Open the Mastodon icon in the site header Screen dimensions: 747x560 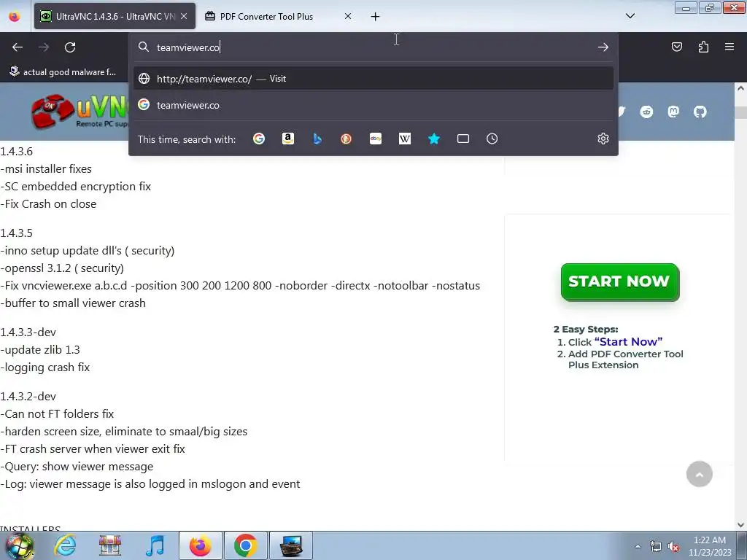click(x=673, y=112)
